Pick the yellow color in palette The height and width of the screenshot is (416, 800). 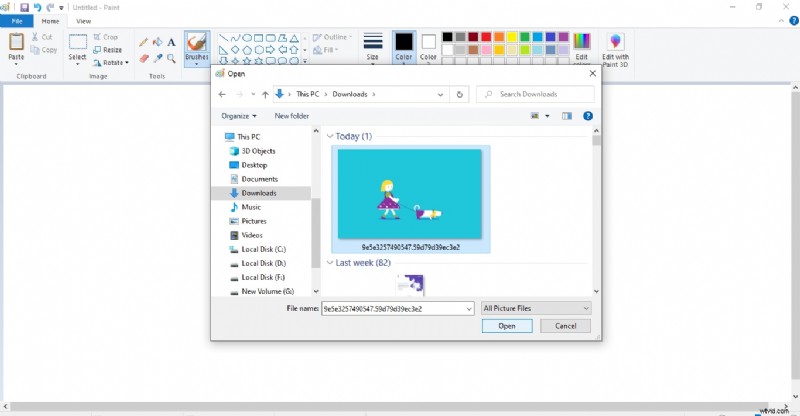click(512, 37)
